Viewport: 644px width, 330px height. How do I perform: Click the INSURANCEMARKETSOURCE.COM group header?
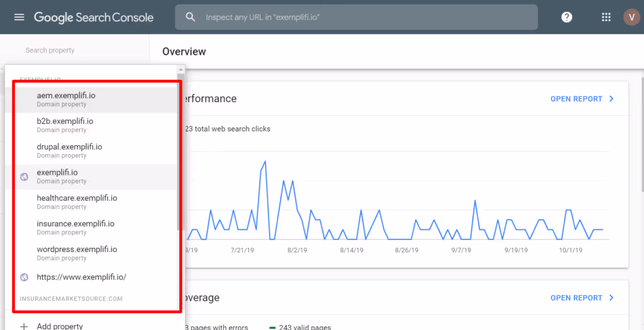[71, 299]
